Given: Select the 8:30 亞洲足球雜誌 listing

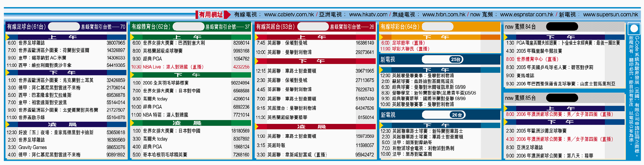Looking at the screenshot, I should point(524,147).
